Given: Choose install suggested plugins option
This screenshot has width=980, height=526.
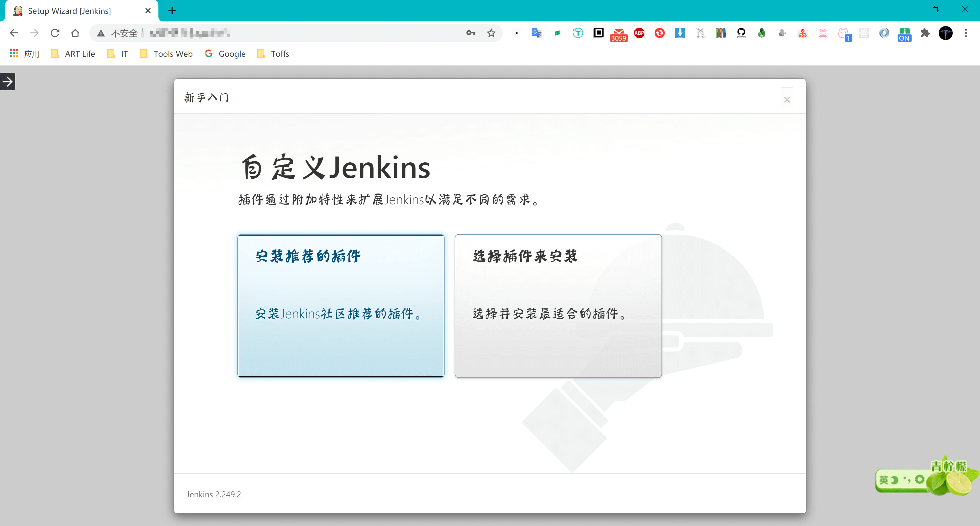Looking at the screenshot, I should (x=340, y=306).
